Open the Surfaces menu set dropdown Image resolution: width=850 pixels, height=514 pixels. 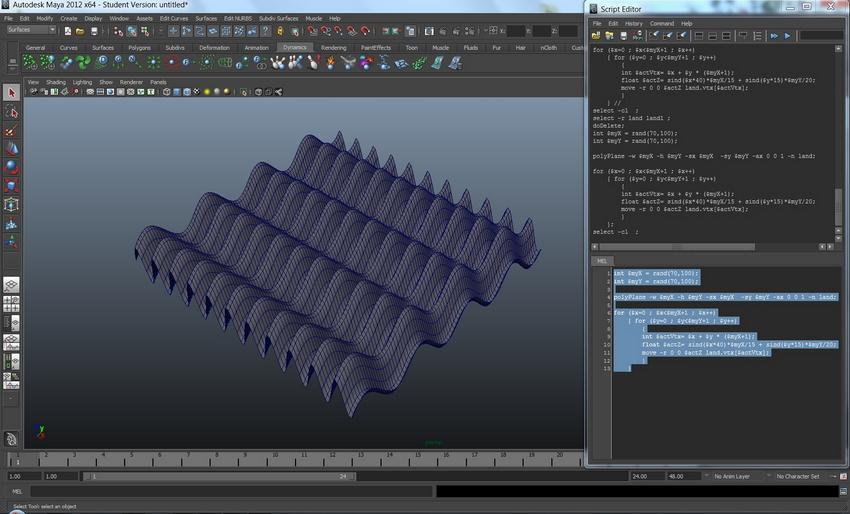(x=31, y=30)
